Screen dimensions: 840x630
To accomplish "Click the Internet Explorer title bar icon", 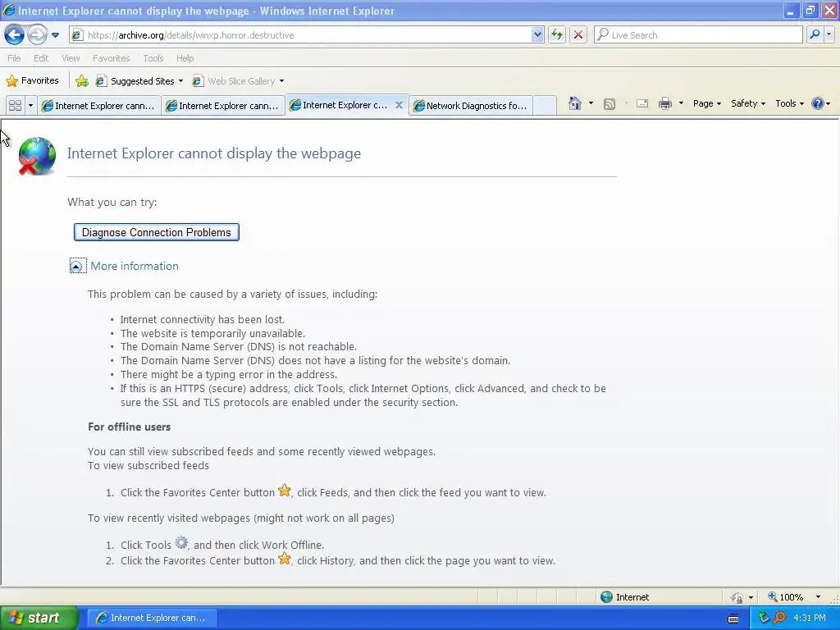I will point(8,10).
